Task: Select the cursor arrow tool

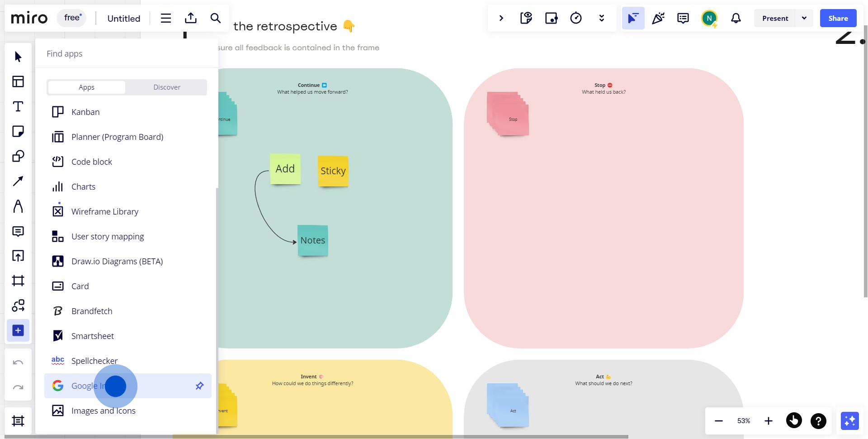Action: click(x=18, y=57)
